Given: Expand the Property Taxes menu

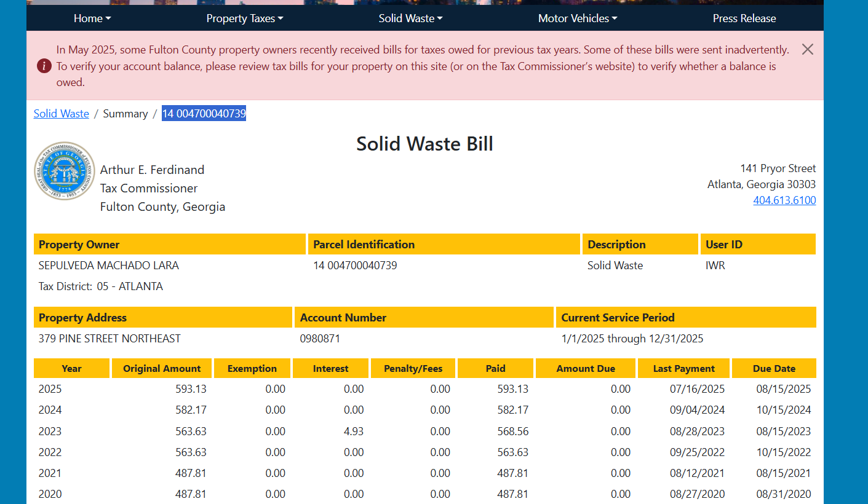Looking at the screenshot, I should pyautogui.click(x=245, y=18).
